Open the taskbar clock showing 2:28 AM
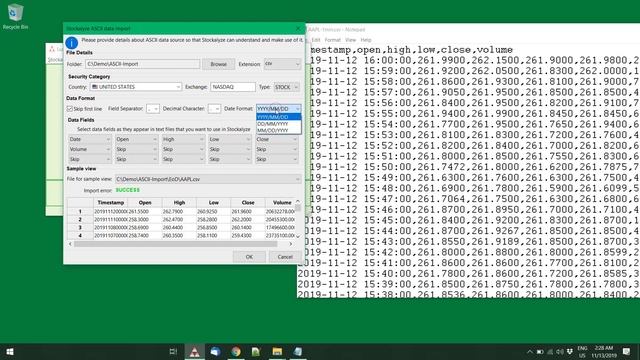This screenshot has width=640, height=360. (x=604, y=352)
